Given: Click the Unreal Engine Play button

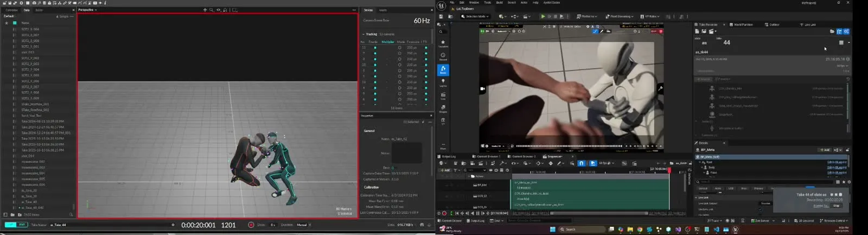Looking at the screenshot, I should 543,17.
